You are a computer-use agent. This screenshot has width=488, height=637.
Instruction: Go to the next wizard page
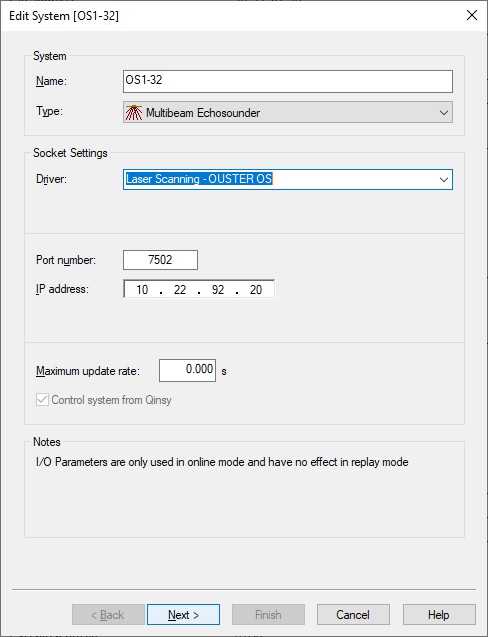[x=183, y=615]
